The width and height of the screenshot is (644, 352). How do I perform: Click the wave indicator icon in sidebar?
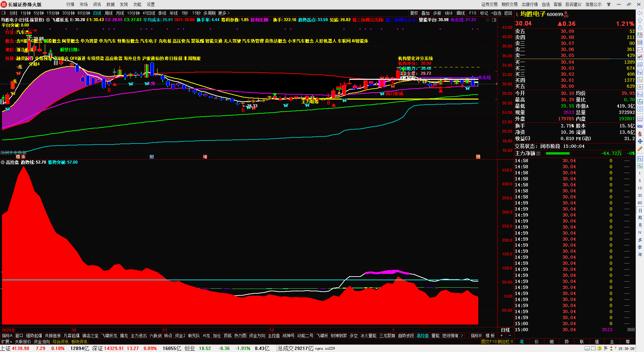[x=640, y=119]
